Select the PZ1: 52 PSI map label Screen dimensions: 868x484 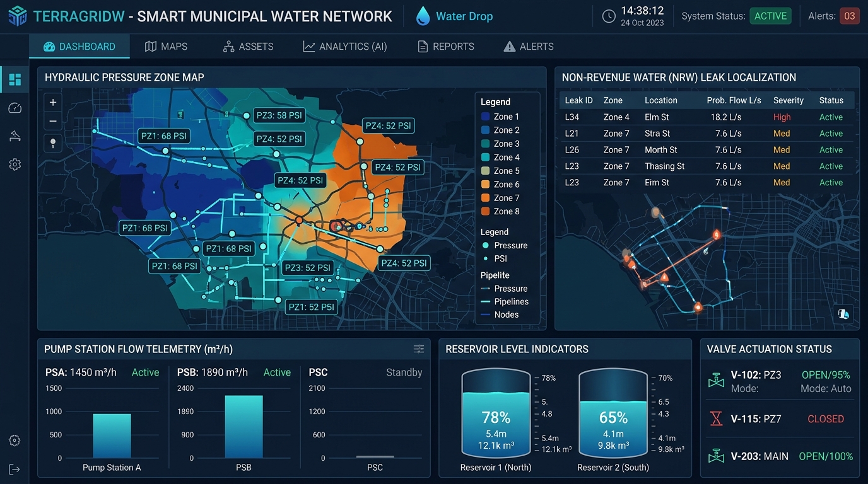(x=312, y=308)
